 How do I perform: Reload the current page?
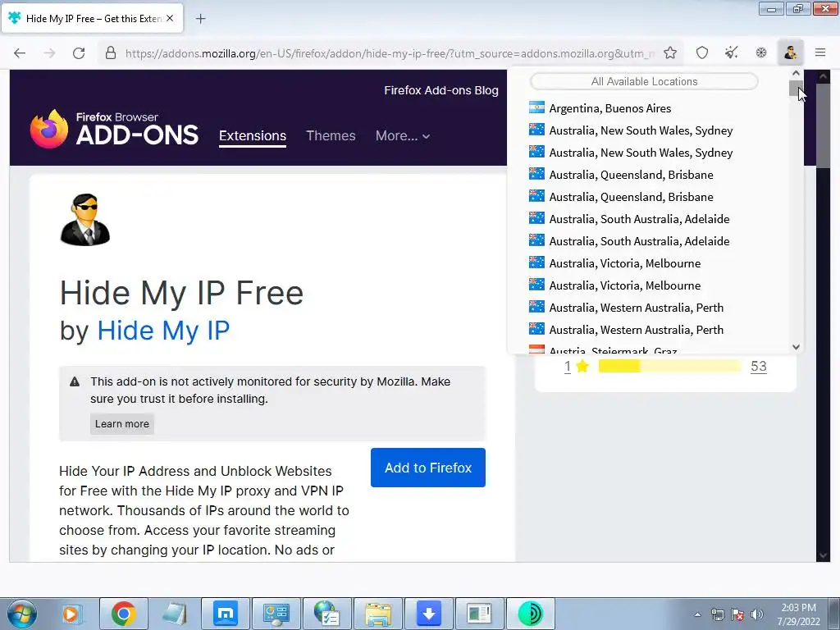coord(79,53)
